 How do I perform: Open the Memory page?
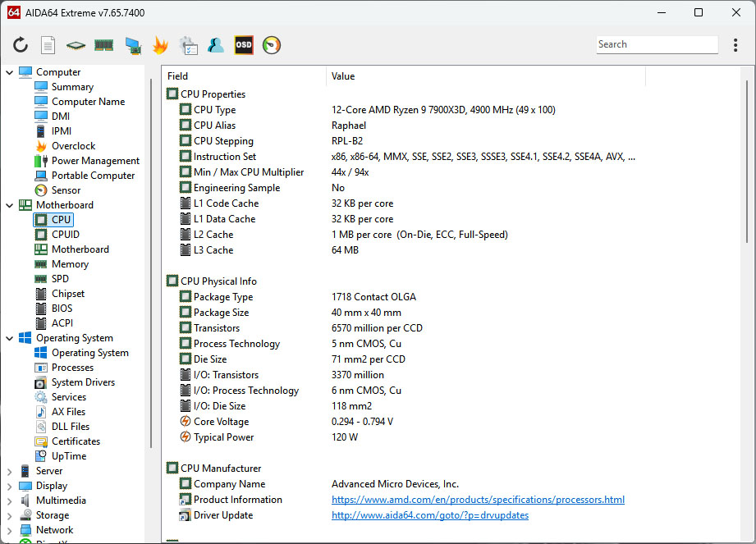point(70,264)
